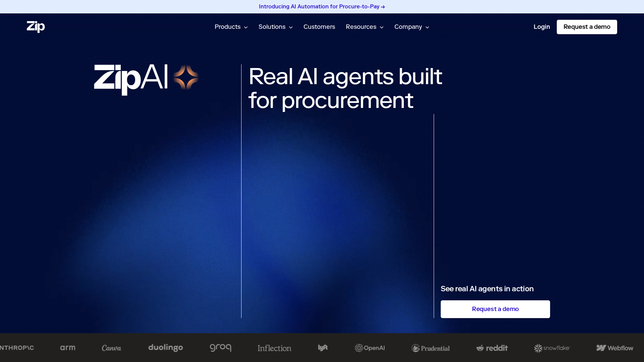Click Request a demo under AI agents heading
Viewport: 644px width, 362px height.
pyautogui.click(x=495, y=309)
